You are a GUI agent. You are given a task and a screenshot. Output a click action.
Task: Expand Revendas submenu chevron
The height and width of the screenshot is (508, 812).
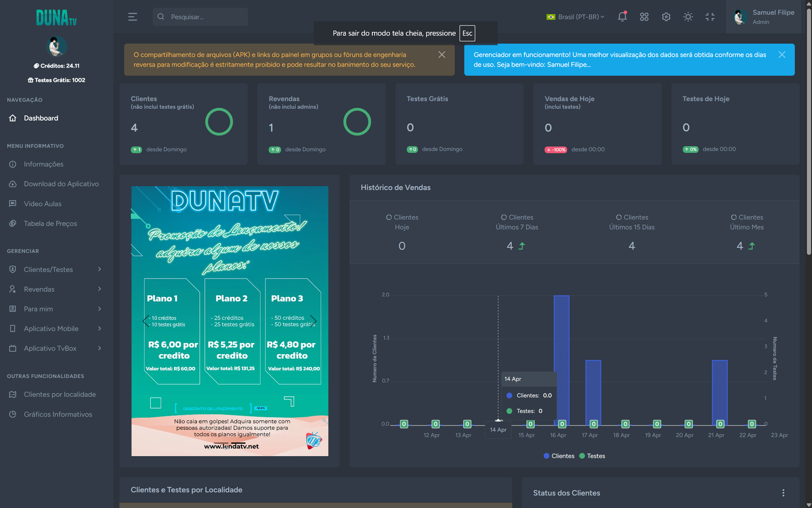coord(99,289)
